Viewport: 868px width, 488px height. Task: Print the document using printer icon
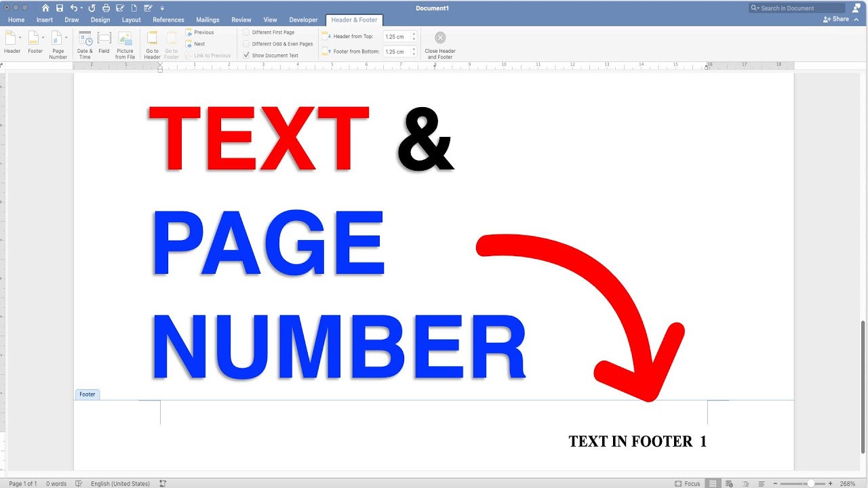tap(106, 8)
